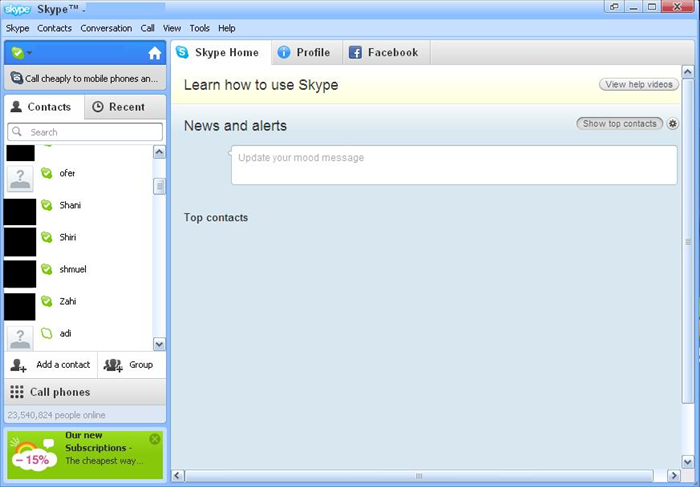Screen dimensions: 700x487
Task: Switch to the Facebook tab
Action: [387, 53]
